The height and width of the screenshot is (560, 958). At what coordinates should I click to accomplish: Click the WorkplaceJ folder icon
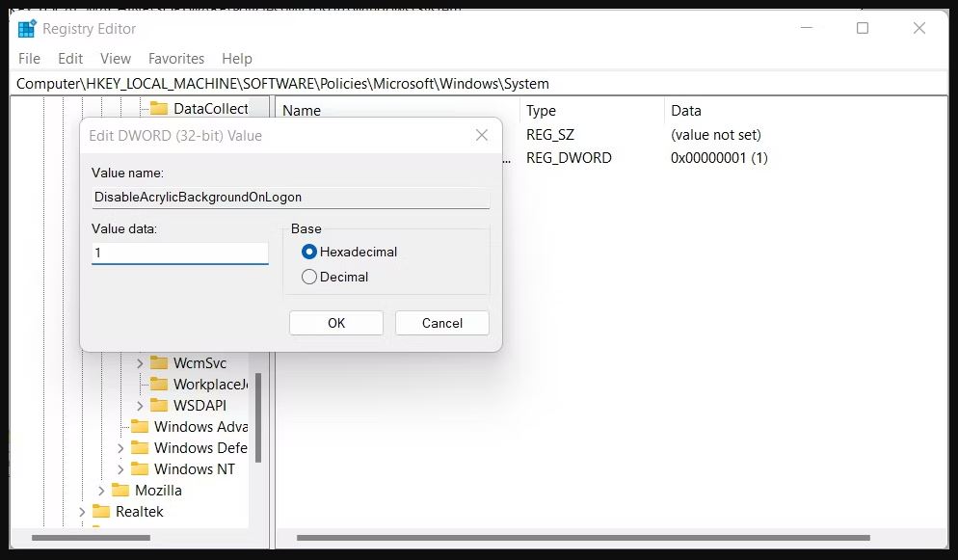(x=159, y=385)
